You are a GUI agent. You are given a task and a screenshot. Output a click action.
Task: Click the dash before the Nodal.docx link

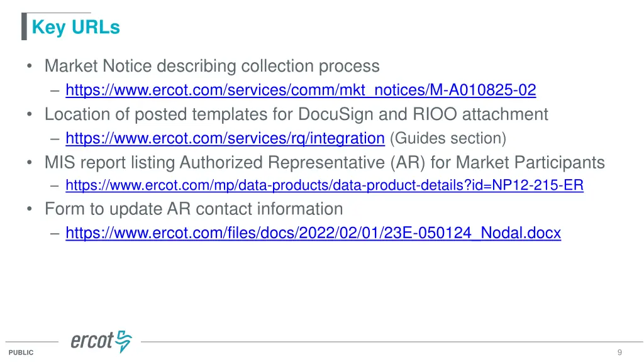coord(55,233)
